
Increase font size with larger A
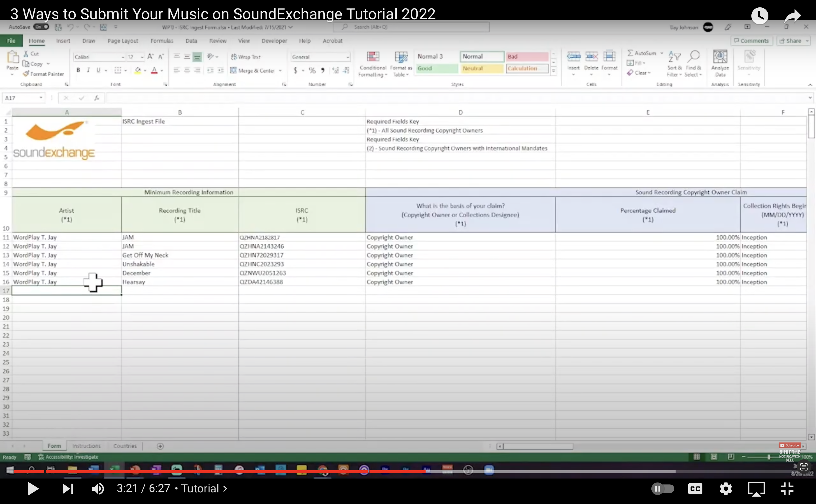150,57
